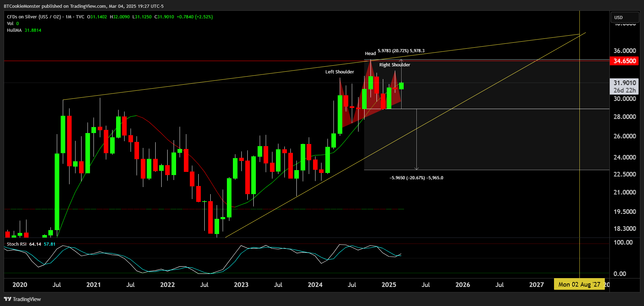Viewport: 644px width, 306px height.
Task: Click the 22.5000 price axis label
Action: (x=625, y=174)
